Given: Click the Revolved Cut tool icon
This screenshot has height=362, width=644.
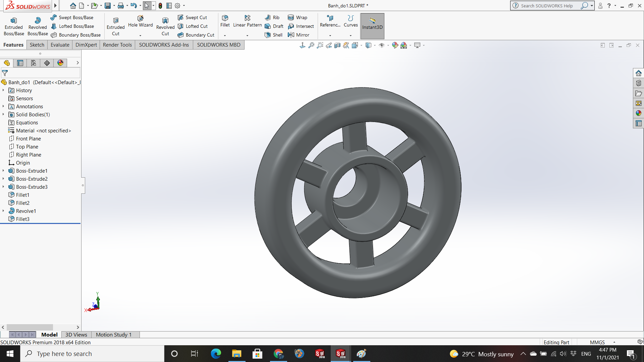Looking at the screenshot, I should coord(165,21).
